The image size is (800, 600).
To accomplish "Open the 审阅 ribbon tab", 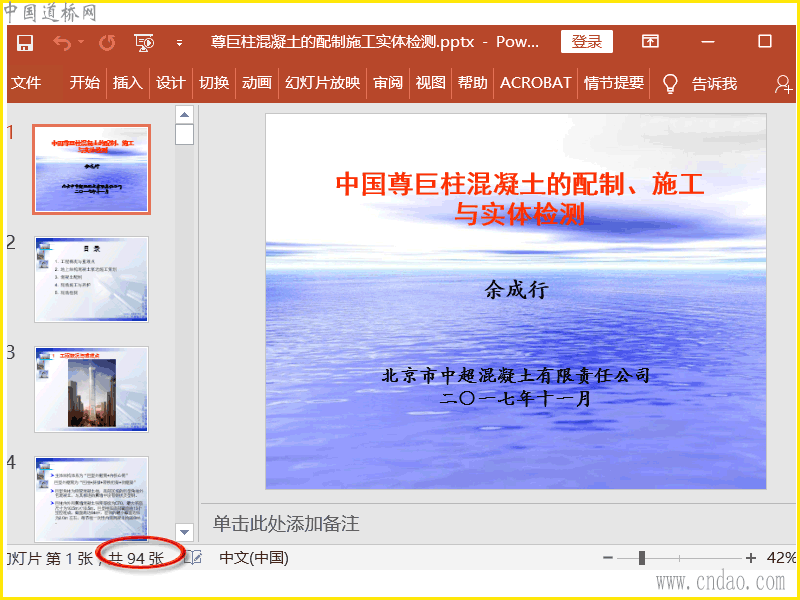I will click(388, 83).
